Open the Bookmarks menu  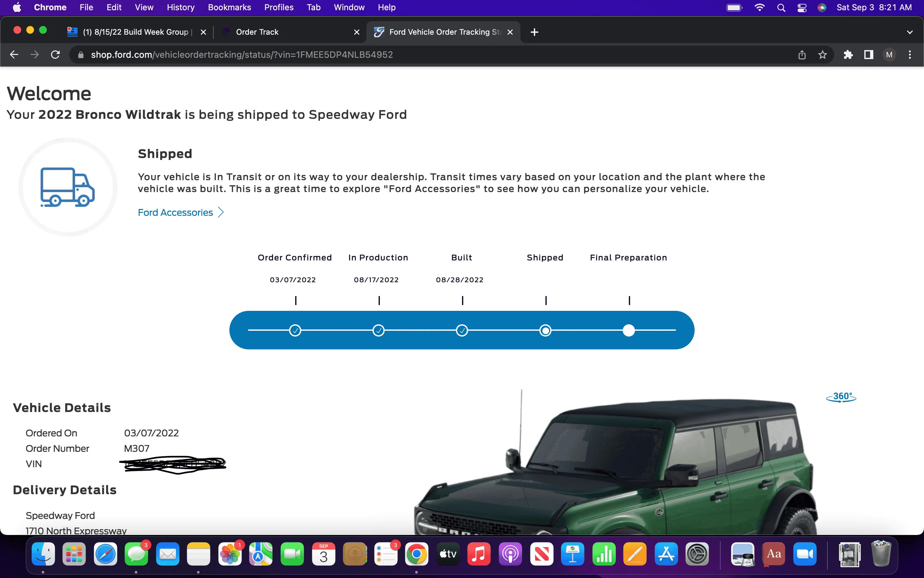[x=229, y=7]
